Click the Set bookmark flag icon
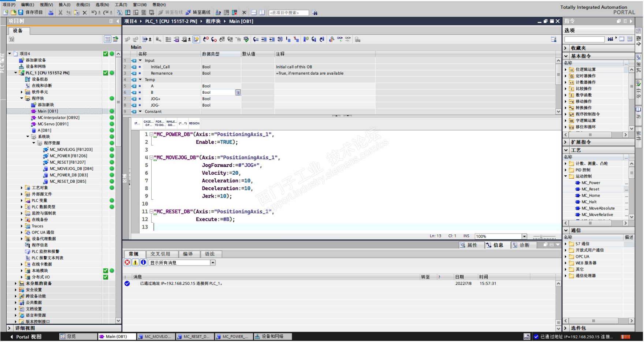 coord(306,40)
